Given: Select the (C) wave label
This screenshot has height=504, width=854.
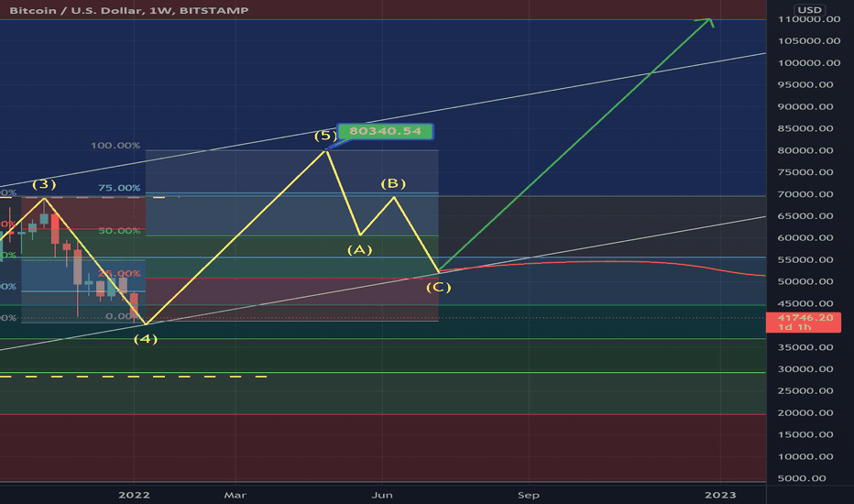Looking at the screenshot, I should (x=438, y=287).
